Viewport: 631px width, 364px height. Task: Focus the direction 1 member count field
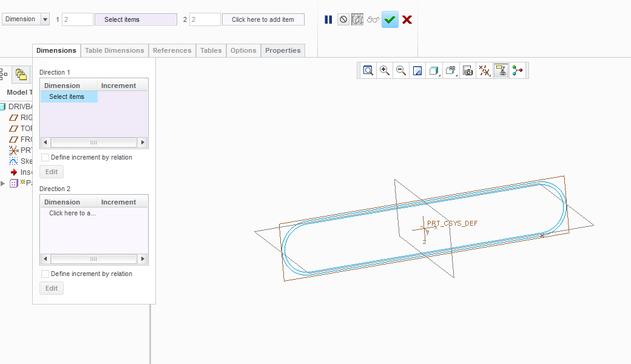[x=78, y=19]
